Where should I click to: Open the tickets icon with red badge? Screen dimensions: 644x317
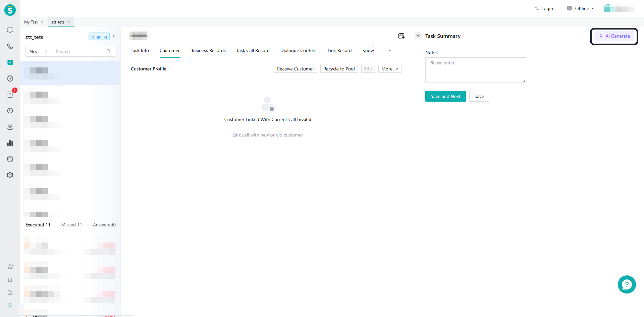10,95
